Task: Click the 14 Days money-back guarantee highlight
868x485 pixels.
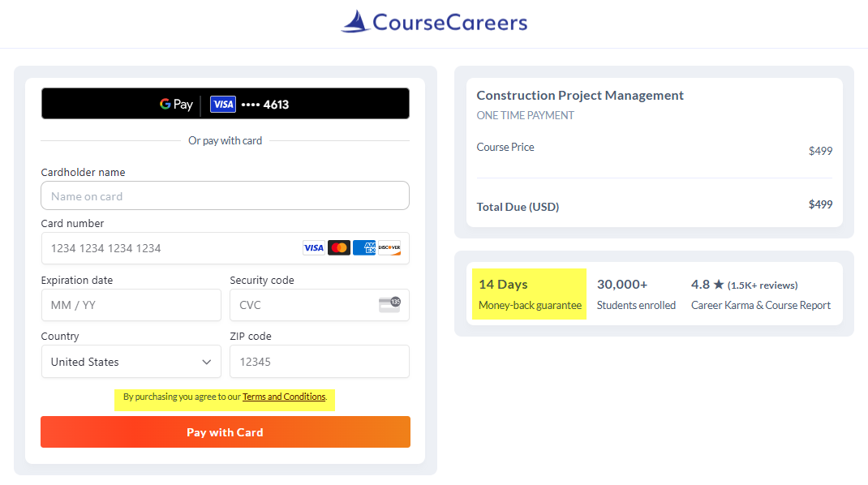Action: [x=529, y=294]
